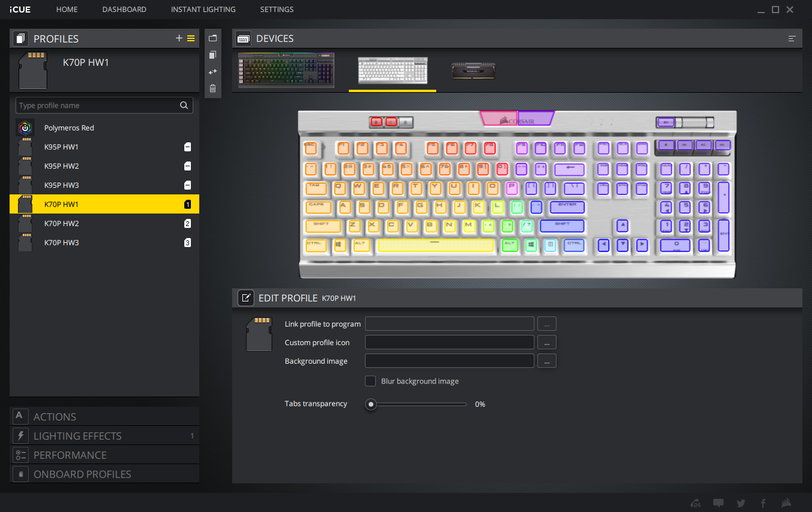Click the slot 1 badge on K70P HW1

(188, 205)
